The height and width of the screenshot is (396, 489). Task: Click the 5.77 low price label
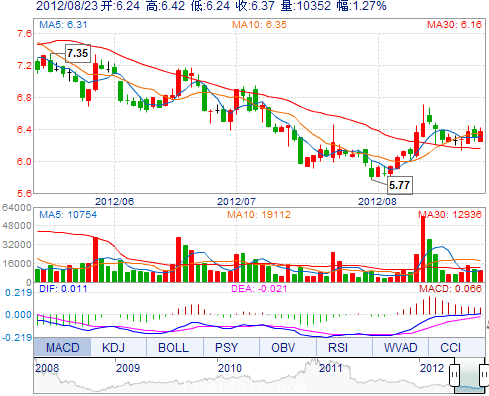(x=400, y=185)
